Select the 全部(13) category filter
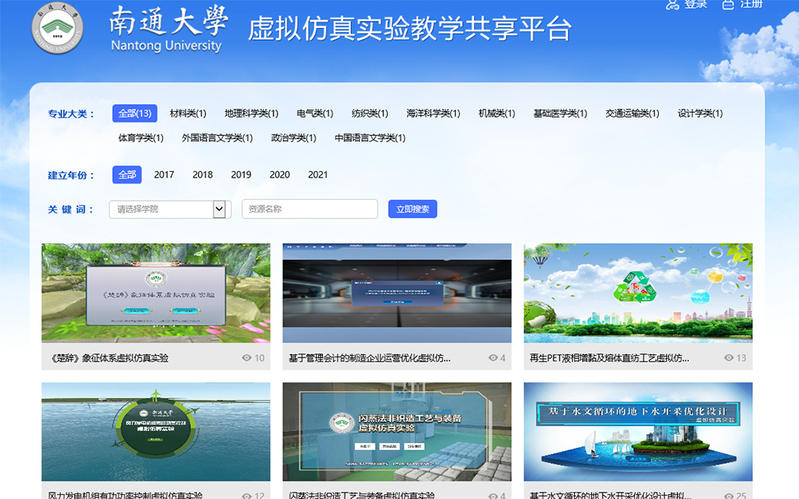This screenshot has height=499, width=799. (133, 113)
